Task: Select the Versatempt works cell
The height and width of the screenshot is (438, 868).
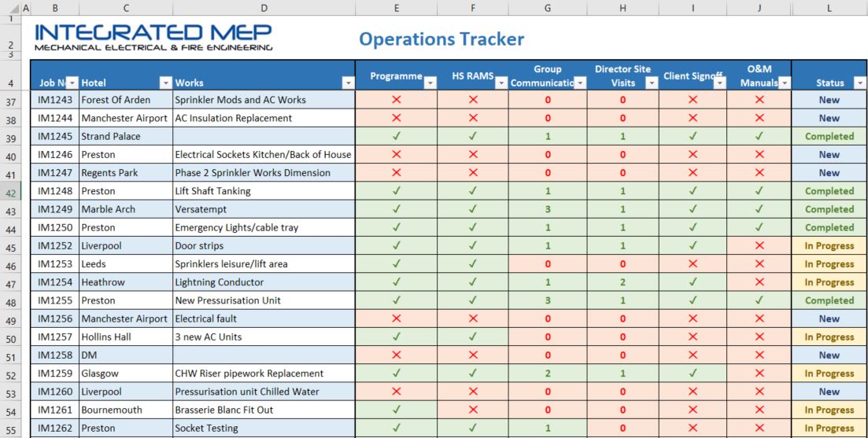Action: (x=264, y=210)
